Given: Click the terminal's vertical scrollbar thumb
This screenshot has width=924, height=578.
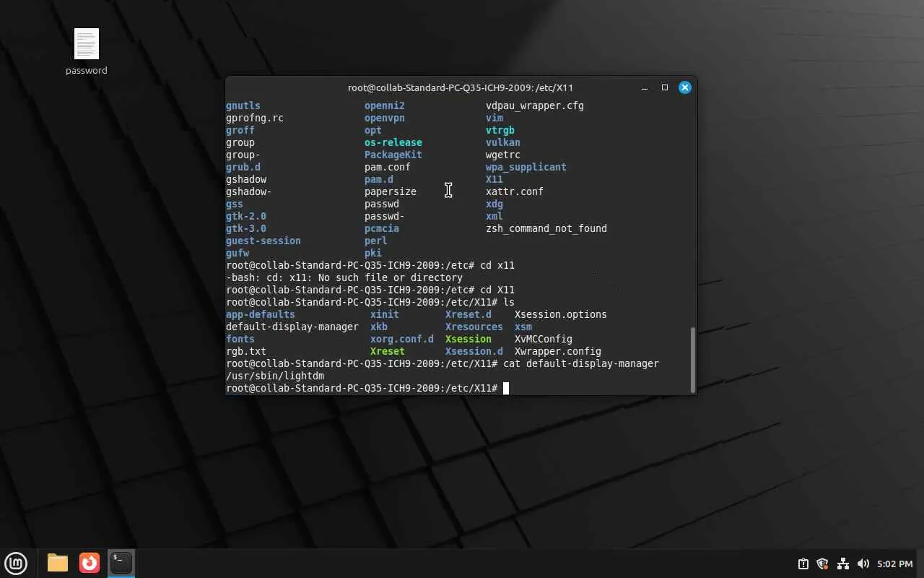Looking at the screenshot, I should coord(694,360).
